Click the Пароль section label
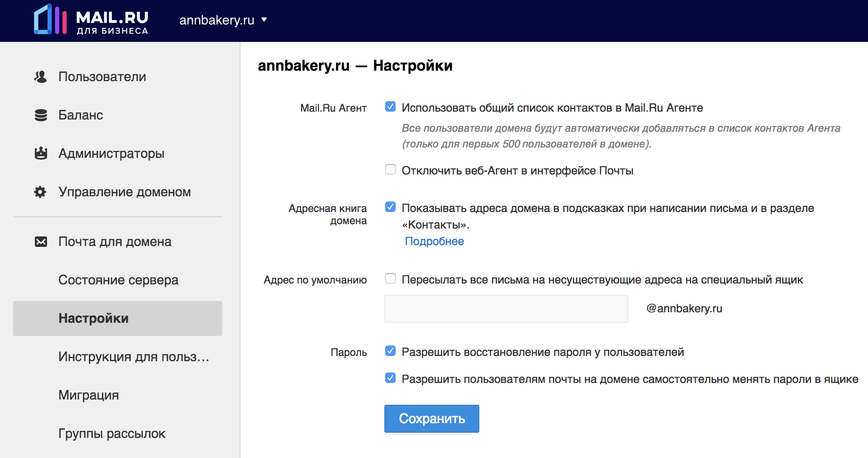Screen dimensions: 868x458 [349, 352]
